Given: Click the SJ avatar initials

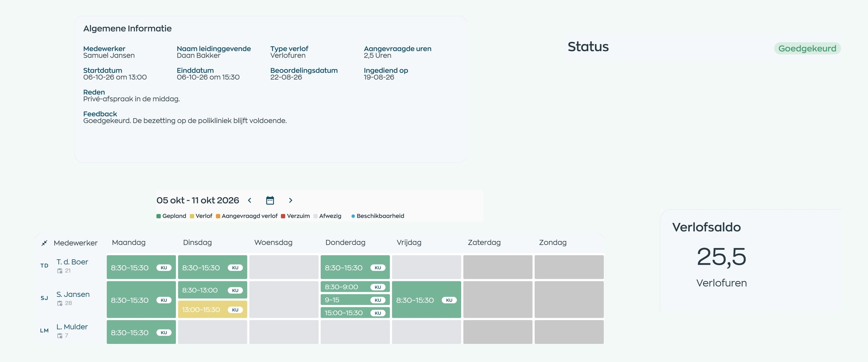Looking at the screenshot, I should coord(44,298).
